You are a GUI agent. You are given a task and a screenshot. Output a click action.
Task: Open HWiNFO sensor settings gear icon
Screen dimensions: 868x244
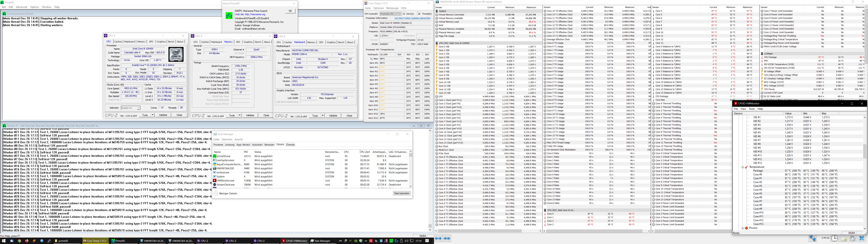853,238
